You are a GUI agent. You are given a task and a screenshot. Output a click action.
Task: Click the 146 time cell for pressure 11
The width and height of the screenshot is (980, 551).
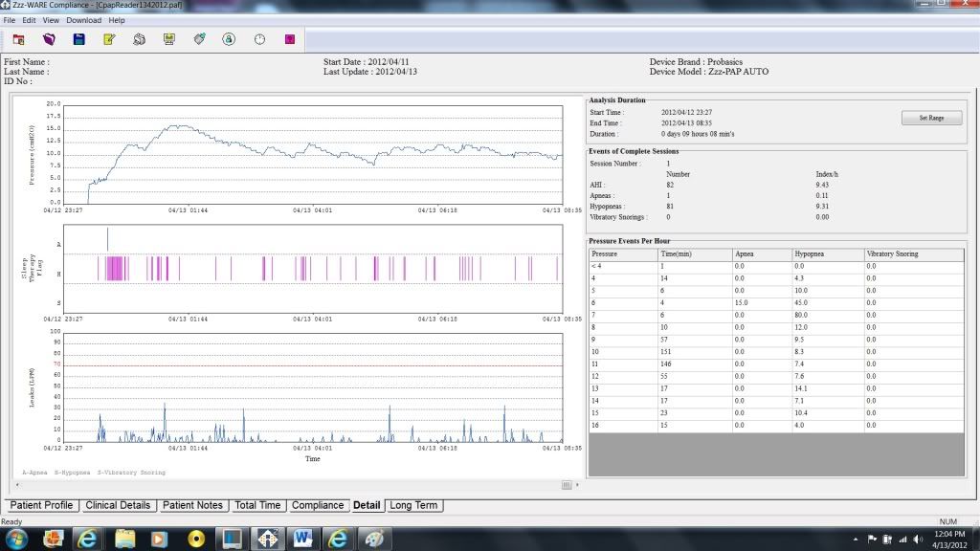click(695, 364)
